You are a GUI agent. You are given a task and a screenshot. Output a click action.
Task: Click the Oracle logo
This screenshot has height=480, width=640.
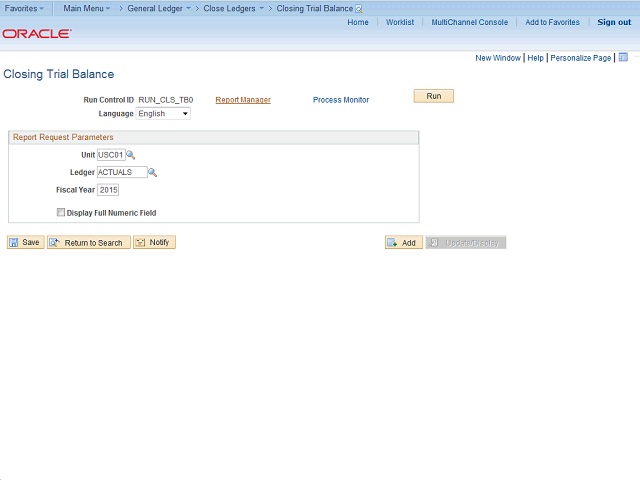click(x=37, y=33)
